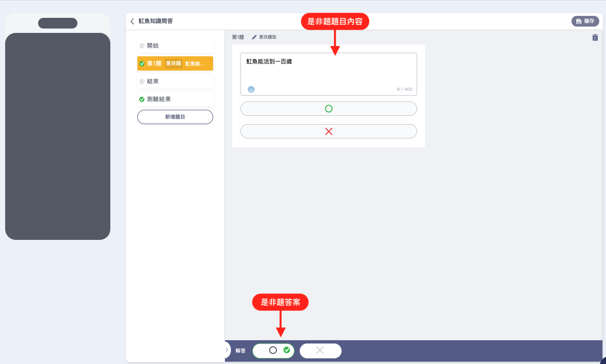Open the emoji picker in the question box
The height and width of the screenshot is (364, 606).
click(251, 90)
